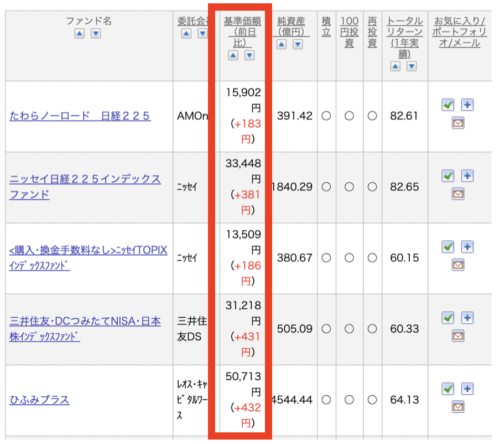
Task: Add ニッセイ日経225 fund to portfolio plus icon
Action: point(467,176)
